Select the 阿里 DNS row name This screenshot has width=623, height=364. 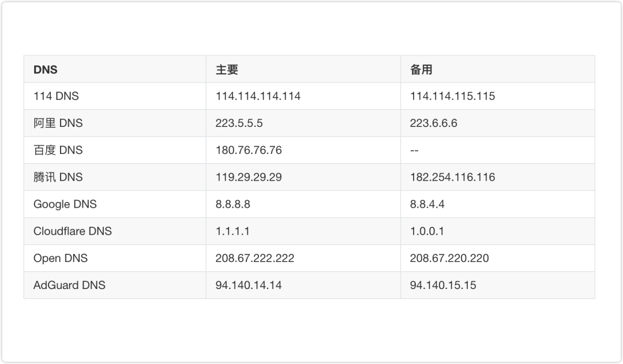pos(58,123)
